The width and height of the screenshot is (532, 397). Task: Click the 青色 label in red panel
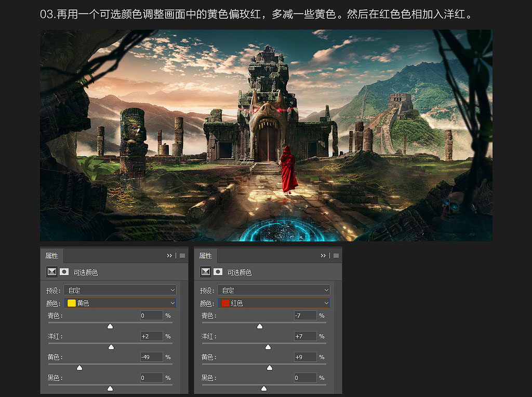tap(209, 316)
